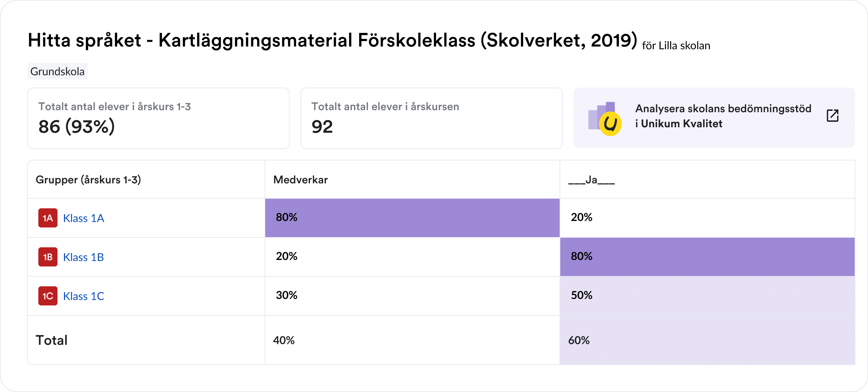The image size is (868, 392).
Task: Click the Grupper (årskurs 1-3) header
Action: tap(88, 179)
